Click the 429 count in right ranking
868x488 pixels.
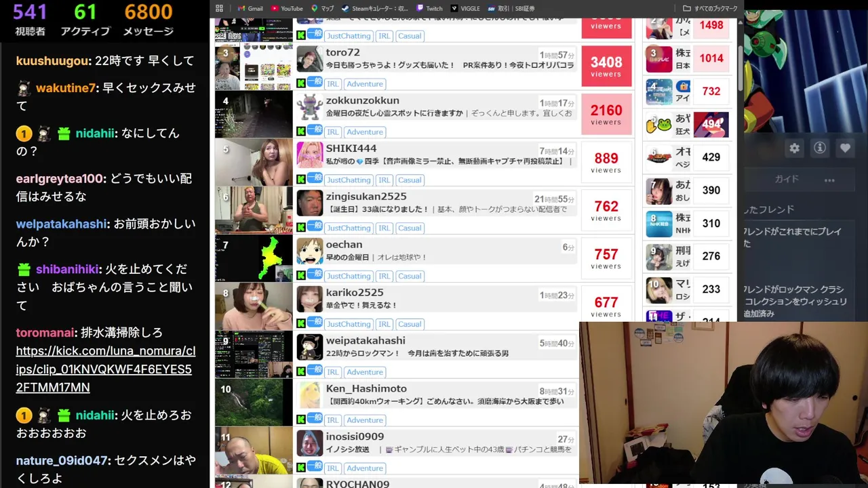(x=711, y=157)
